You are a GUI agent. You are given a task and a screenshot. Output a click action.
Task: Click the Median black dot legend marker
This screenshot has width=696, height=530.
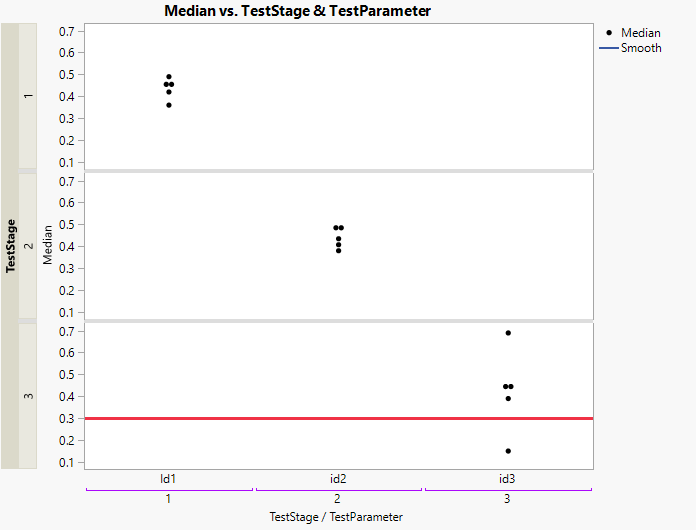pos(610,33)
